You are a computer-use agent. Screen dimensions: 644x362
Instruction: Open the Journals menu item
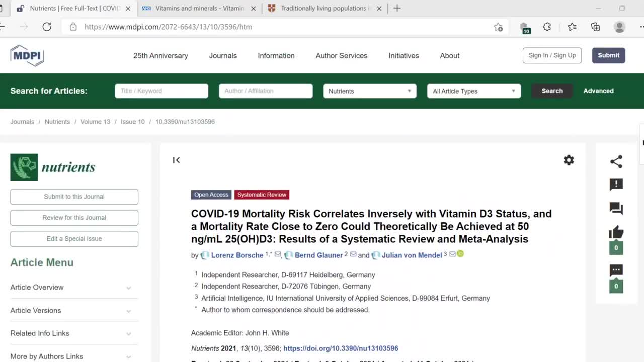pos(223,56)
